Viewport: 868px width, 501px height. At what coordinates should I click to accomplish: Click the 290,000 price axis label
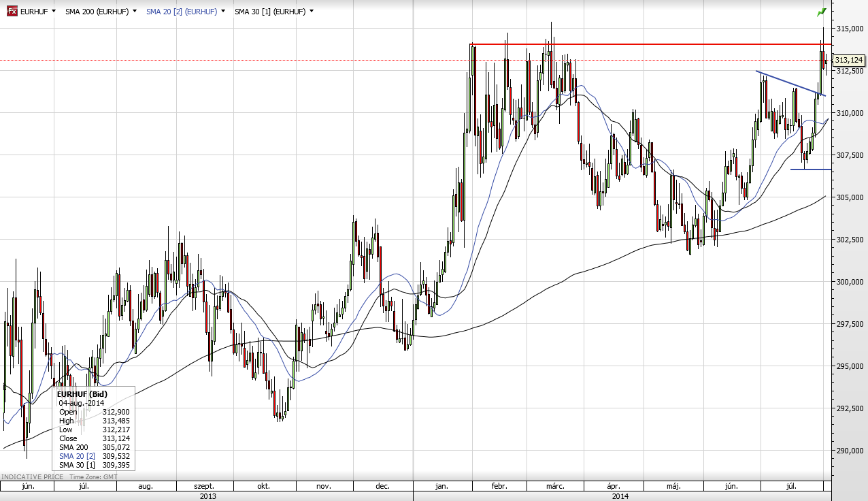(850, 451)
